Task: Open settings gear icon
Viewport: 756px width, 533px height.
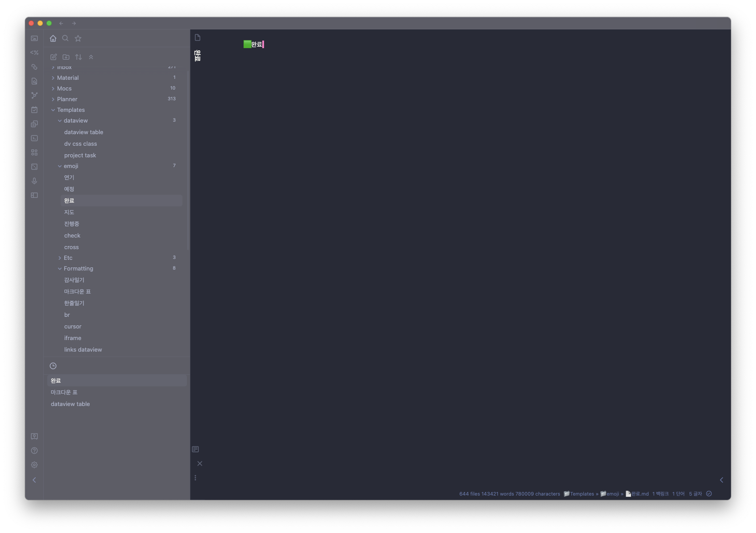Action: coord(34,465)
